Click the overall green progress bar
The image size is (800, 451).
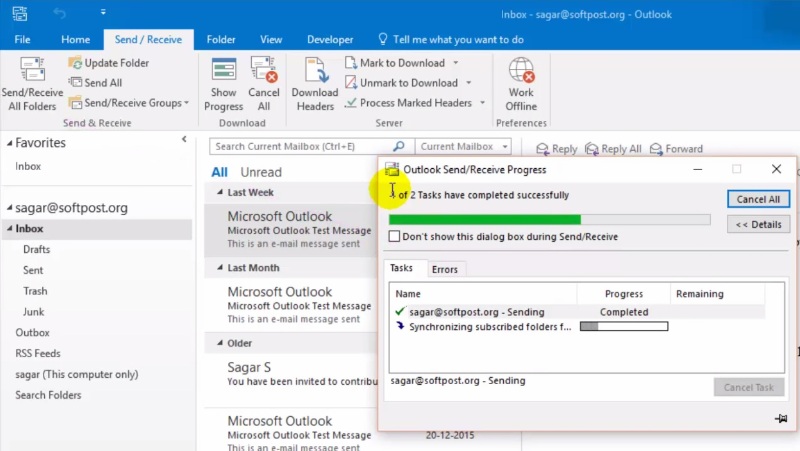(549, 219)
